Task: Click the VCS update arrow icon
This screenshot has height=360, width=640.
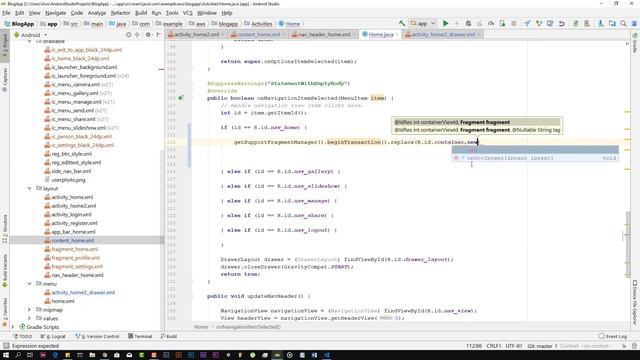Action: point(527,24)
